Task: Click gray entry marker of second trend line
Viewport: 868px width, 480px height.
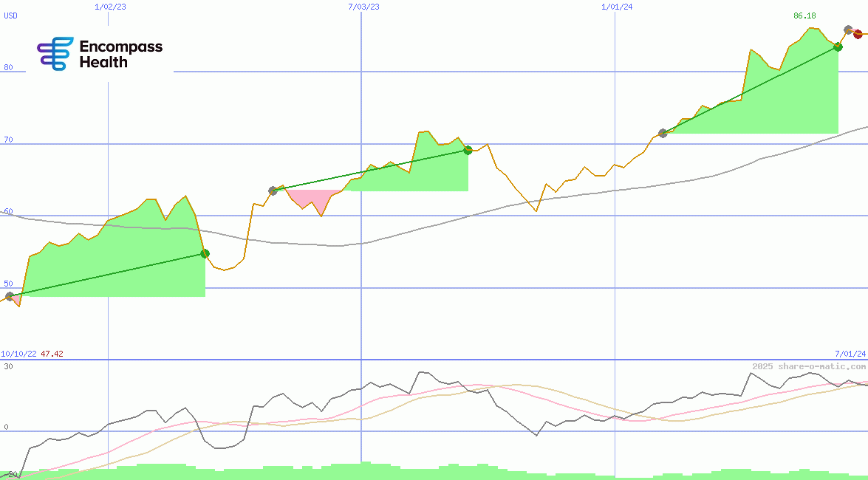Action: (x=273, y=191)
